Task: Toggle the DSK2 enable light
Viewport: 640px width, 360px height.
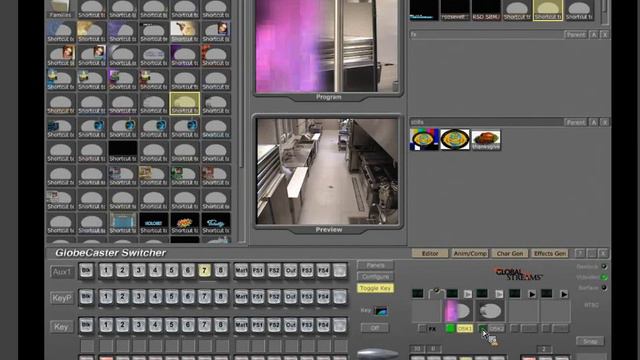Action: [x=482, y=329]
